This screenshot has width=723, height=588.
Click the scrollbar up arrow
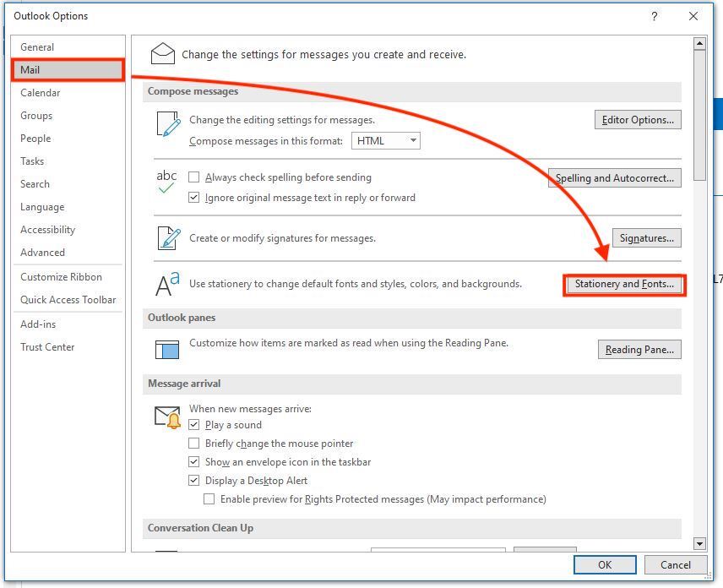699,44
